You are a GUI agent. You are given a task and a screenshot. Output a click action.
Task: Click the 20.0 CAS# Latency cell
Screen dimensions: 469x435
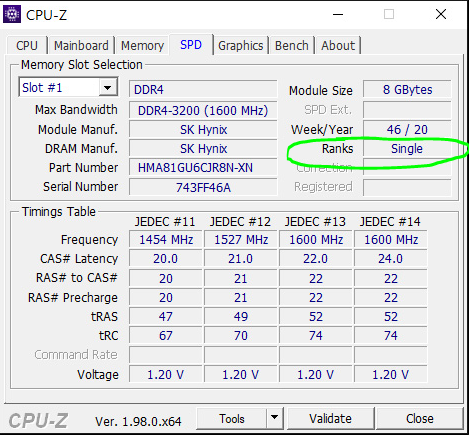[x=166, y=259]
